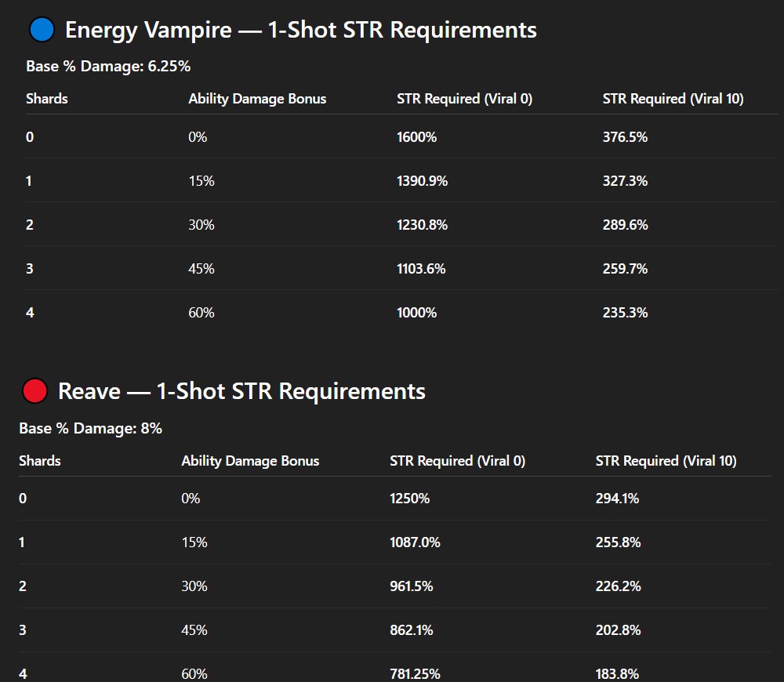Image resolution: width=784 pixels, height=682 pixels.
Task: Click shard count '2' in the 1230.8% row
Action: (30, 225)
